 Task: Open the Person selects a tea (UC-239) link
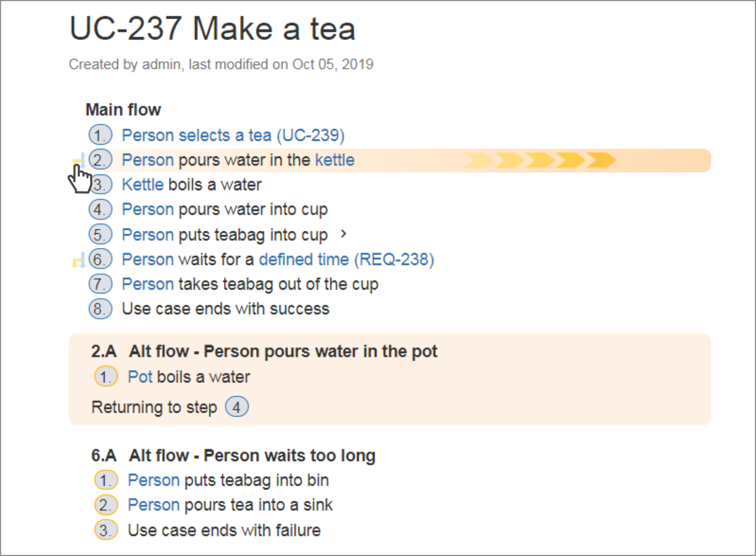tap(233, 135)
